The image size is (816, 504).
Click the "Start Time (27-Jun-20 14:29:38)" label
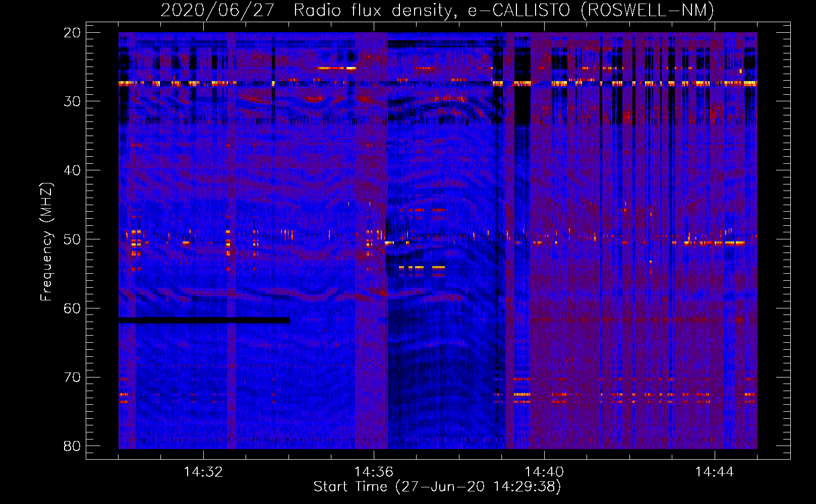coord(437,487)
